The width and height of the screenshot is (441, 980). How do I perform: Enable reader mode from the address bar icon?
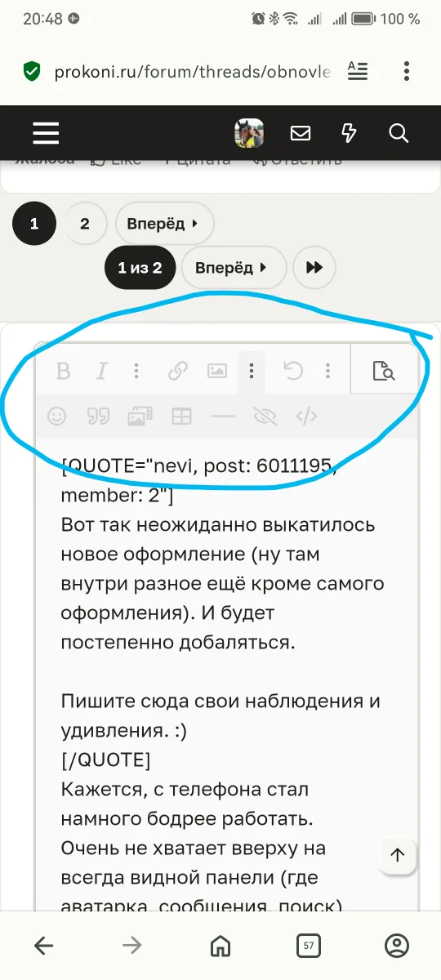tap(358, 72)
